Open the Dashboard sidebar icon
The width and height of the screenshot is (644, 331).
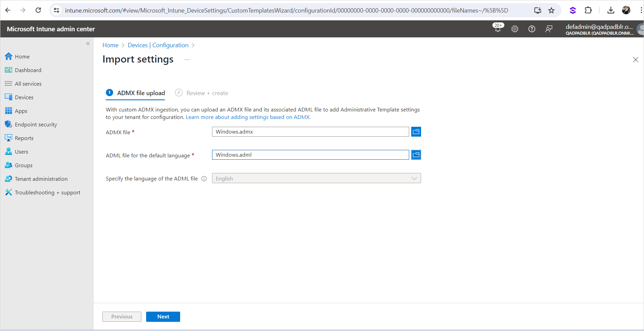(x=8, y=70)
